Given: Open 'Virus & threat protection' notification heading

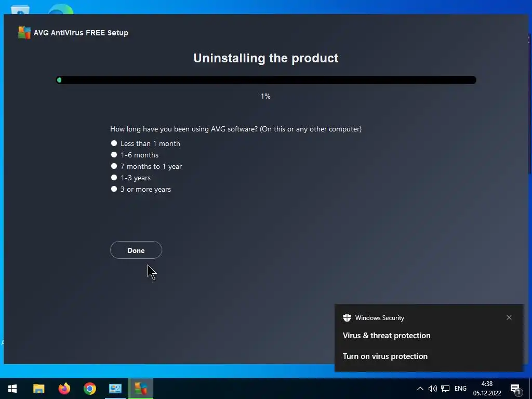Looking at the screenshot, I should [387, 336].
